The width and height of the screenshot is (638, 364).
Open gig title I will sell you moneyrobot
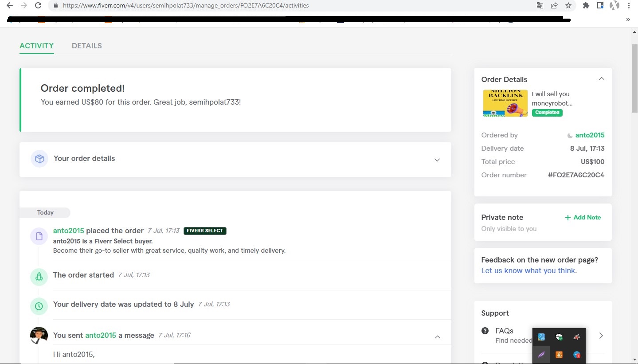[552, 98]
